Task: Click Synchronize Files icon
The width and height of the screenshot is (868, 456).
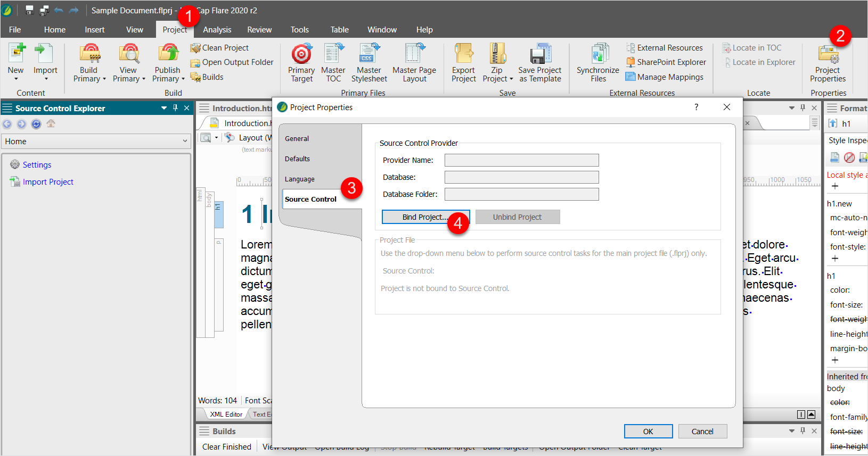Action: pos(599,55)
